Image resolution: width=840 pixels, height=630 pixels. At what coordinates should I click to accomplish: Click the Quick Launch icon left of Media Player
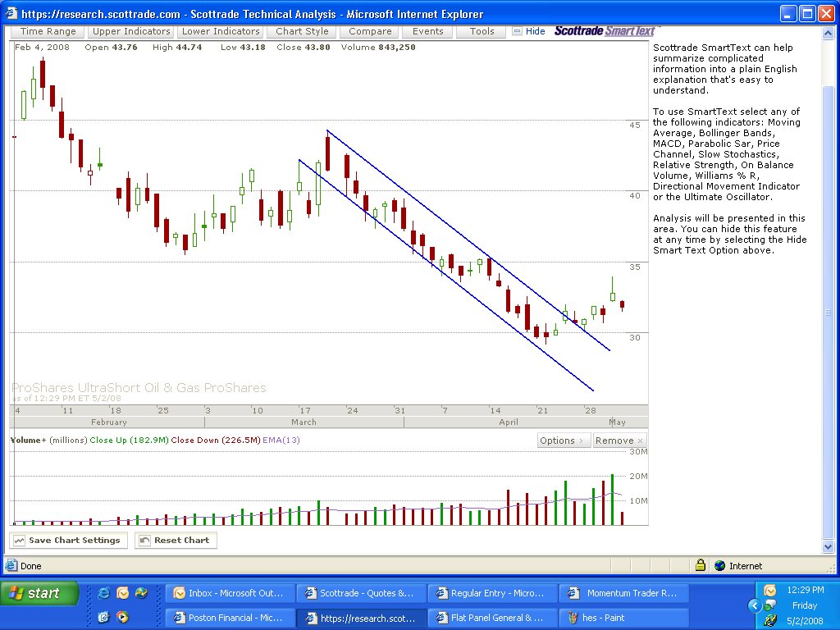click(x=104, y=617)
